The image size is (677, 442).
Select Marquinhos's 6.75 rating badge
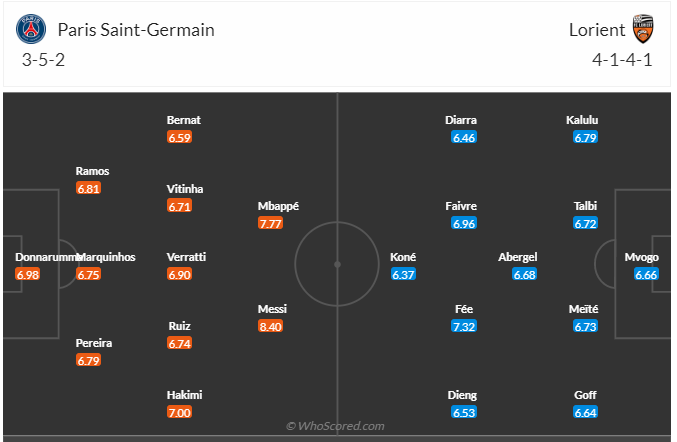(x=89, y=274)
